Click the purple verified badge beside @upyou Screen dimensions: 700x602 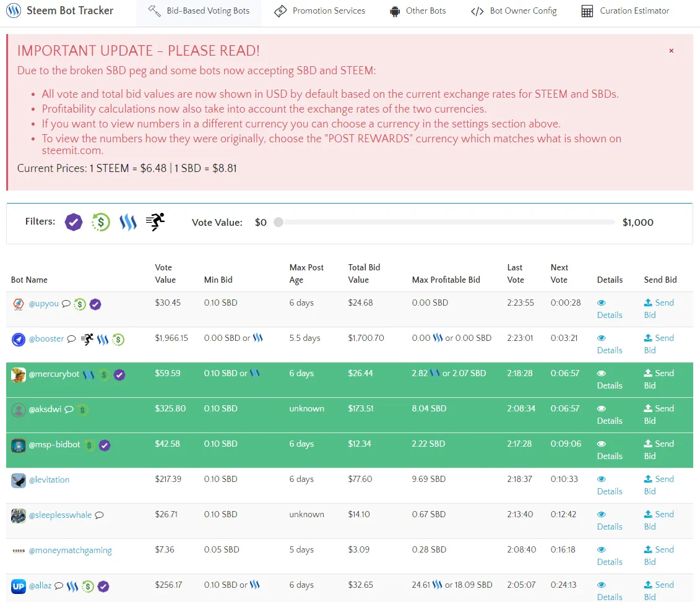(x=95, y=304)
